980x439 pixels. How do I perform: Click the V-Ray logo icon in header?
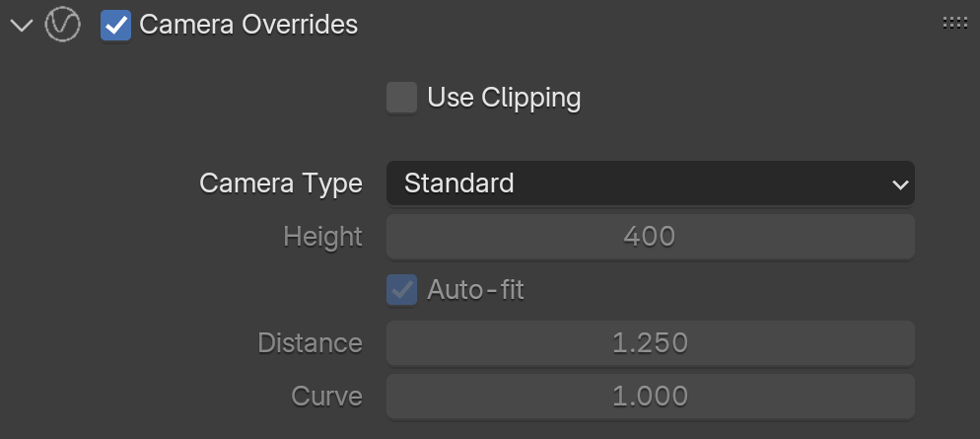pos(62,25)
